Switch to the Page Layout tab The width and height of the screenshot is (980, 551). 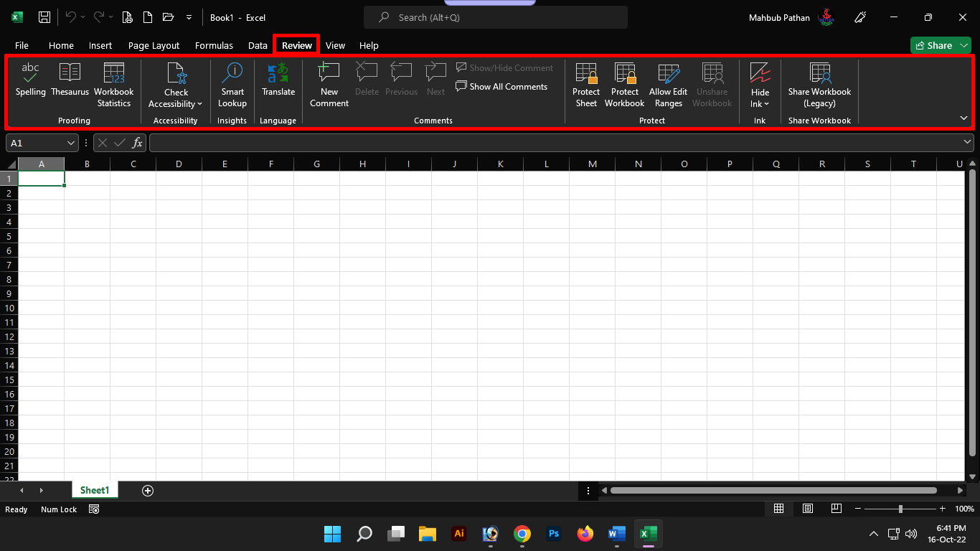point(154,45)
